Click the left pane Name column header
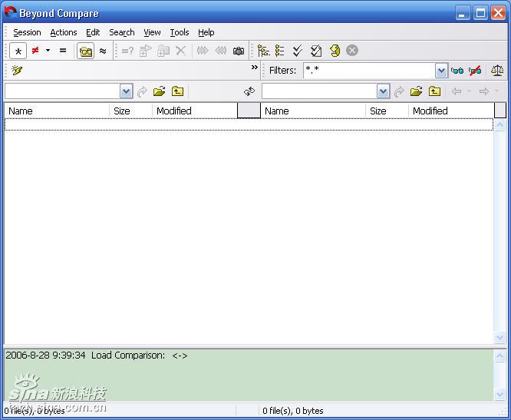511x420 pixels. tap(57, 111)
